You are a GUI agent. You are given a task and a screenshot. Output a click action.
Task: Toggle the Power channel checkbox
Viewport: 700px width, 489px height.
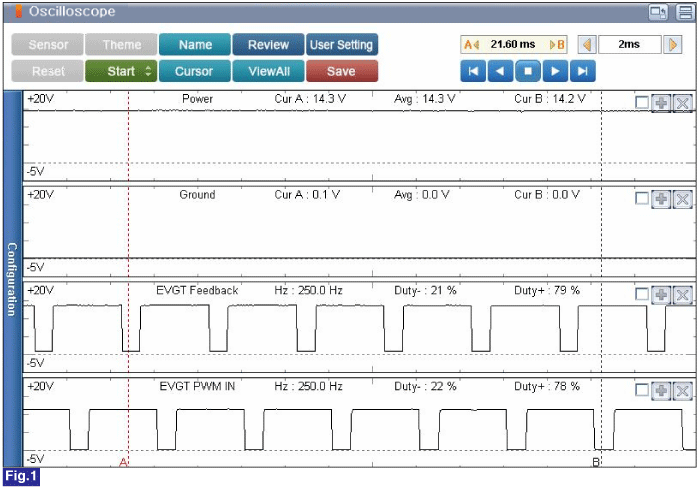(x=642, y=103)
